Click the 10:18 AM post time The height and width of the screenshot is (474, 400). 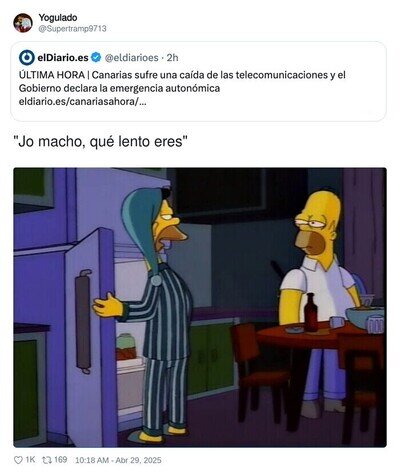tap(92, 460)
